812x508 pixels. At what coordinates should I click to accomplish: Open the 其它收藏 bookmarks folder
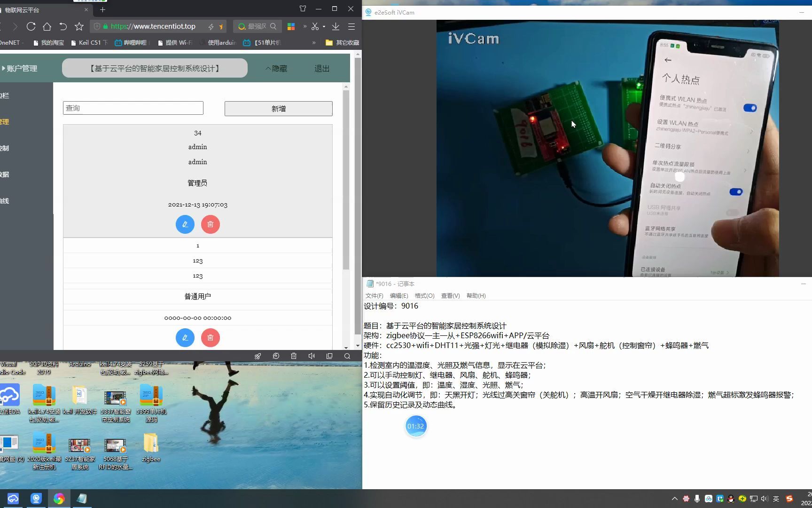(343, 43)
